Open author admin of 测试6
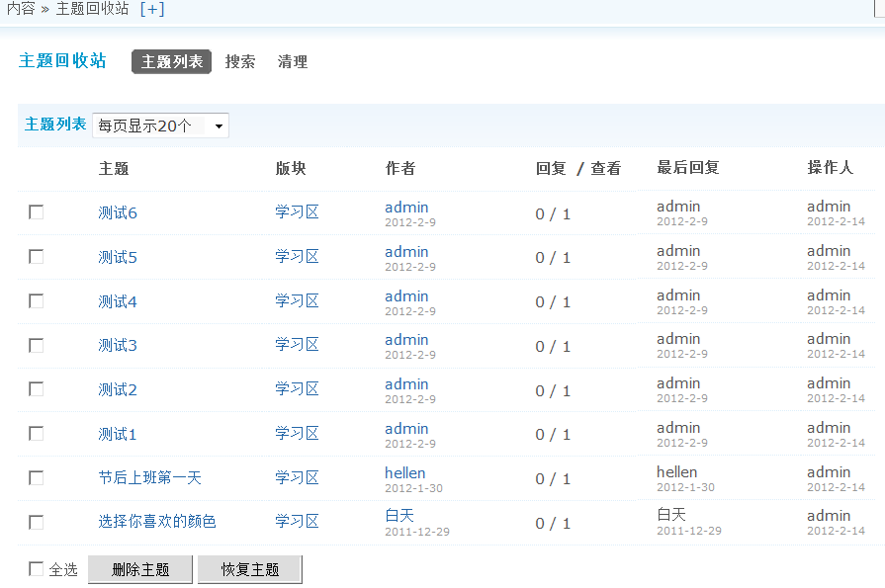This screenshot has height=588, width=885. (x=406, y=208)
